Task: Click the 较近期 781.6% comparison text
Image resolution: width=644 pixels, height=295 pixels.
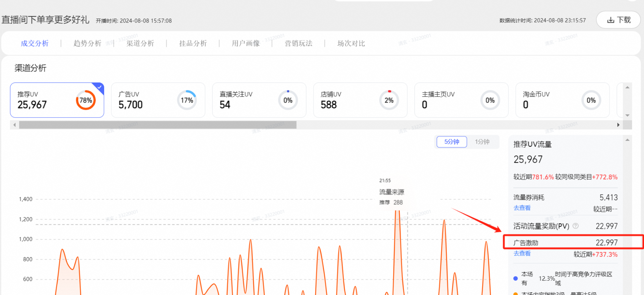Action: (534, 177)
